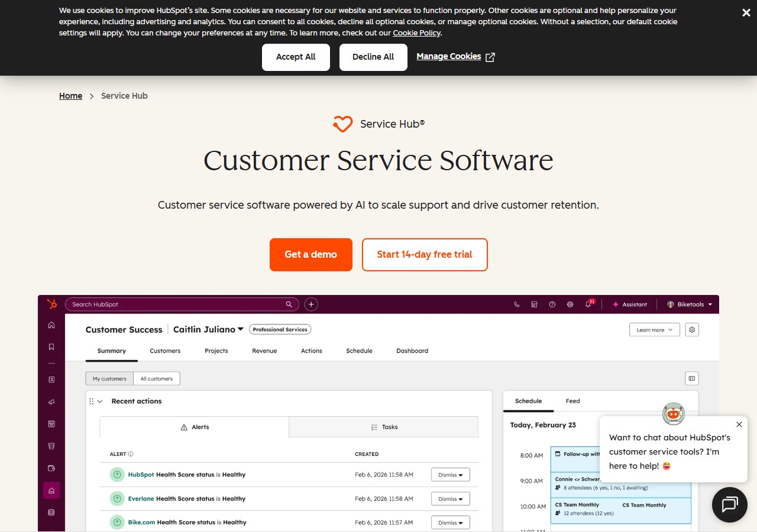Screen dimensions: 757x532
Task: Click the highlighted service bell icon in the sidebar
Action: pyautogui.click(x=51, y=490)
